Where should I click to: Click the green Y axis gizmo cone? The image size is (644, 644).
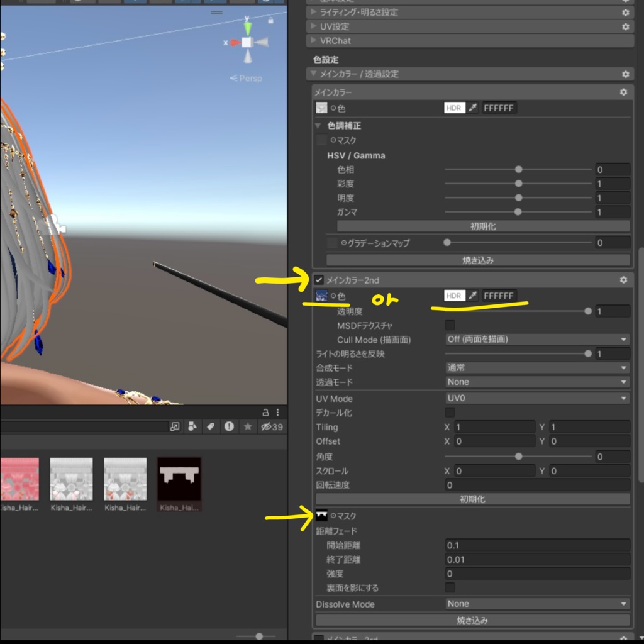click(x=247, y=29)
